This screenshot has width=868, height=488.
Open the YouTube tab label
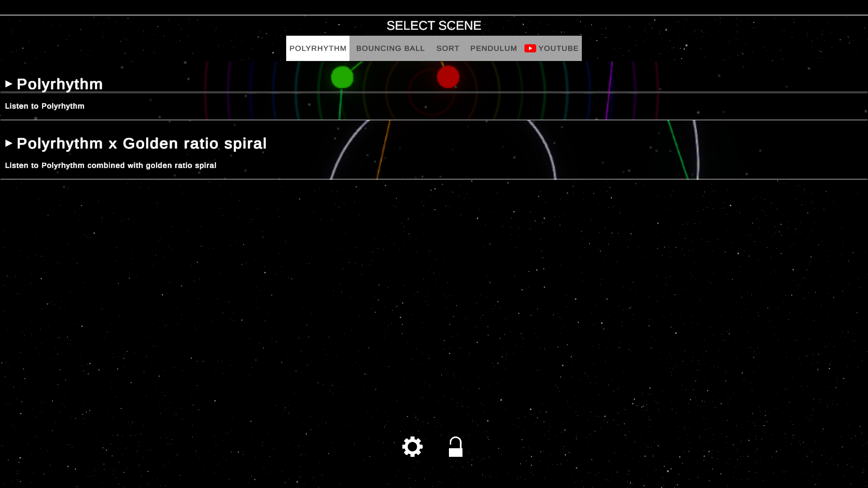pos(558,48)
